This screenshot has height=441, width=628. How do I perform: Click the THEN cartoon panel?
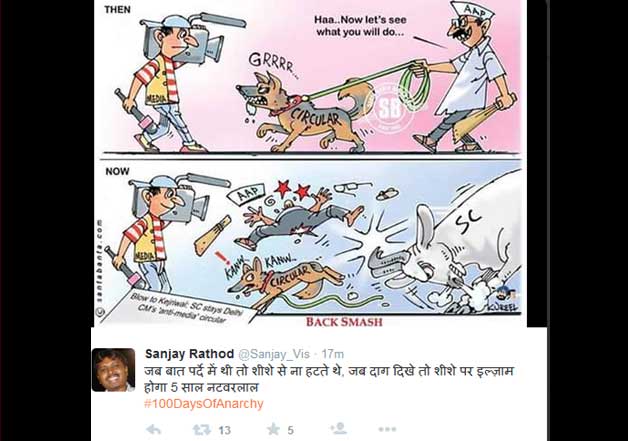pyautogui.click(x=310, y=77)
